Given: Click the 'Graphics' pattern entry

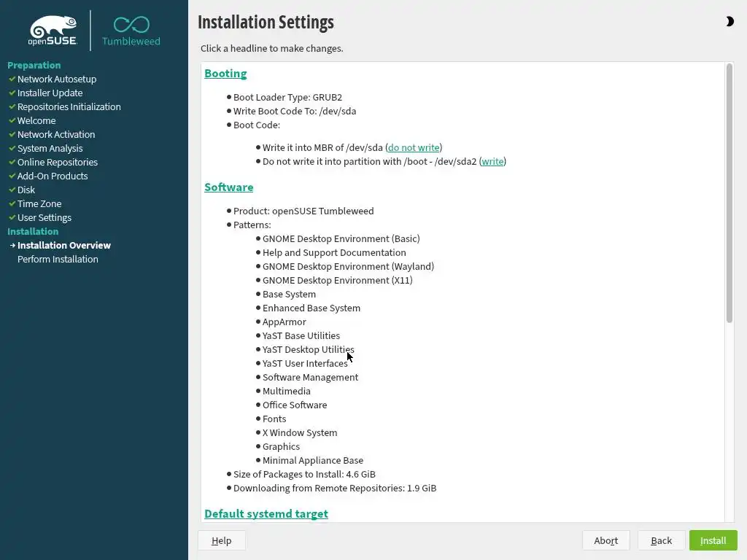Looking at the screenshot, I should point(281,446).
